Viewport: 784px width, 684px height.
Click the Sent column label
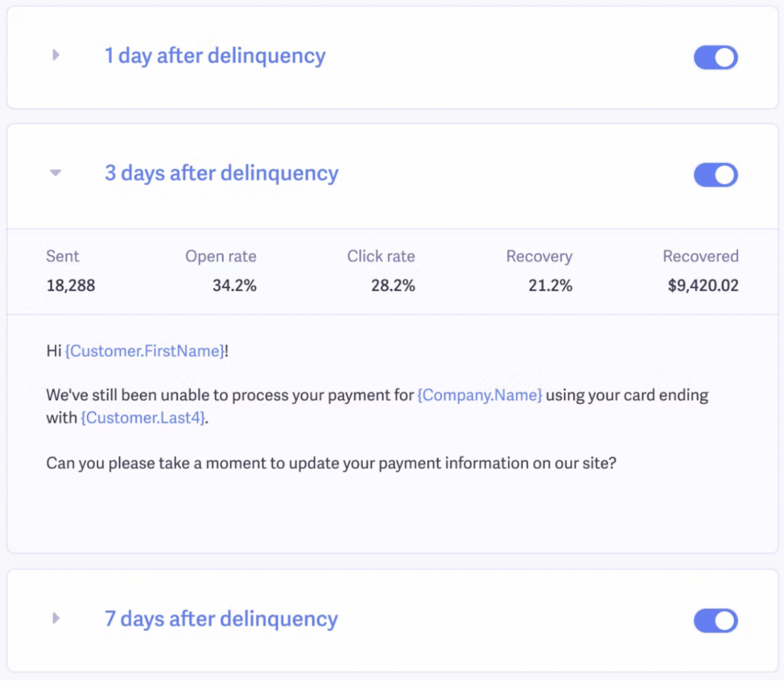63,256
